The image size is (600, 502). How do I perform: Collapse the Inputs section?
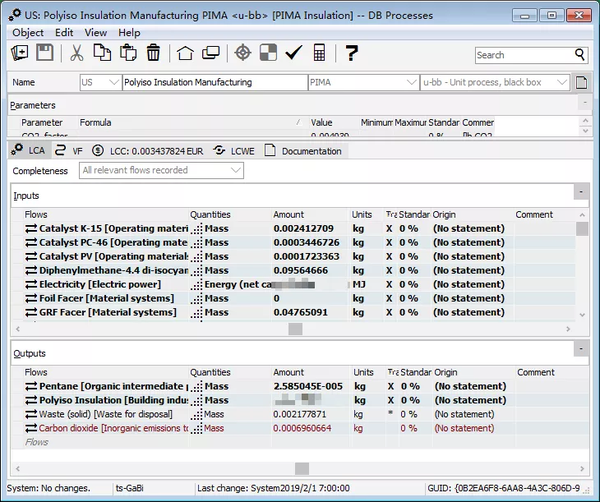pos(581,192)
